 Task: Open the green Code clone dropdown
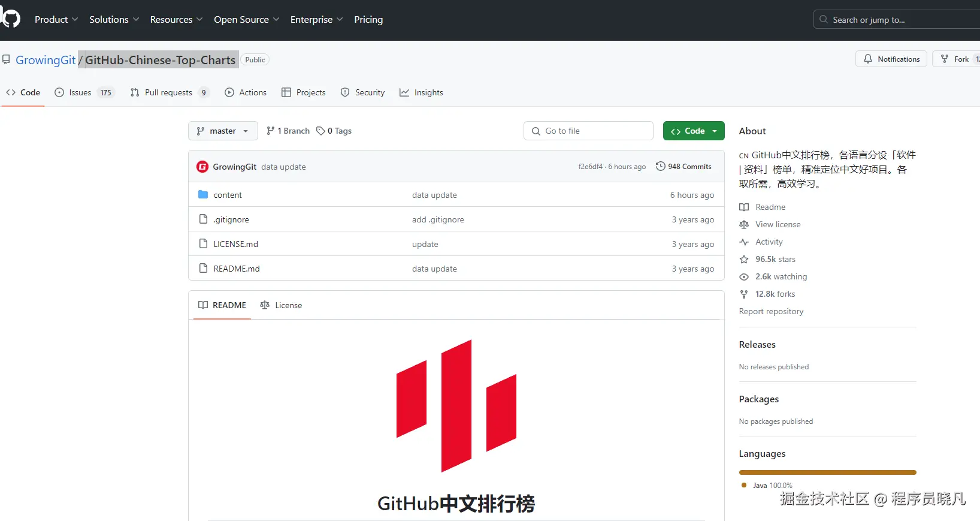(694, 131)
